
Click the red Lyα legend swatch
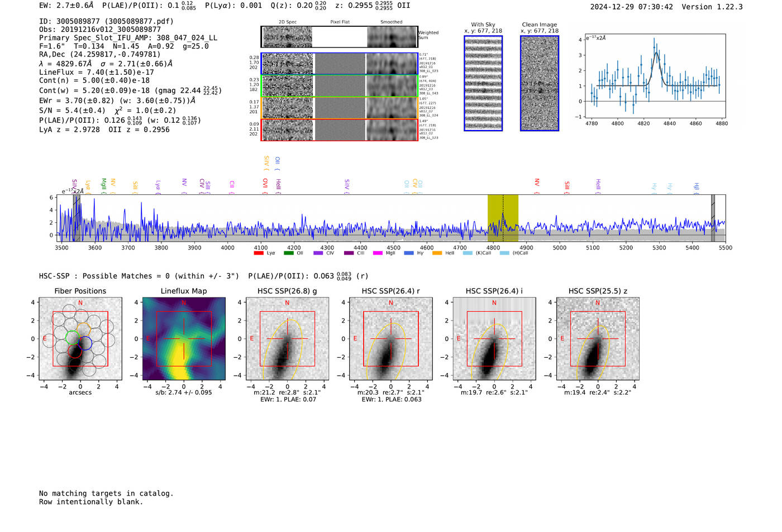click(x=259, y=253)
